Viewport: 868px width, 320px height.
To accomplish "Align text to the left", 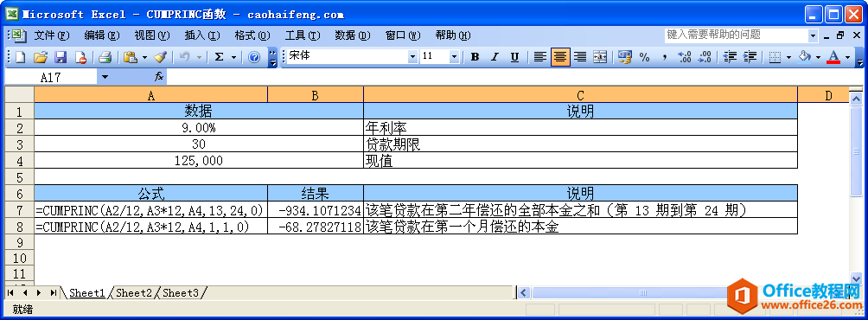I will pos(540,57).
